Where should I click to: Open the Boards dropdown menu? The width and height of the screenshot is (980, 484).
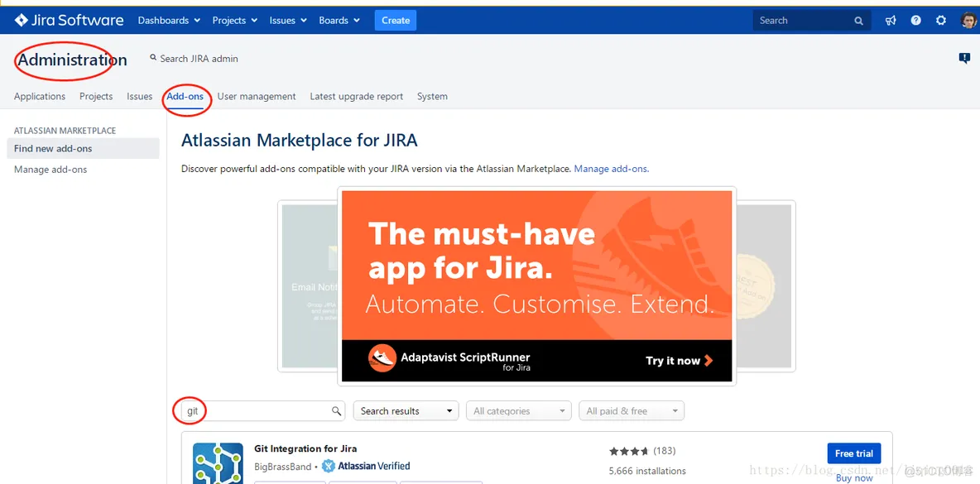(339, 20)
